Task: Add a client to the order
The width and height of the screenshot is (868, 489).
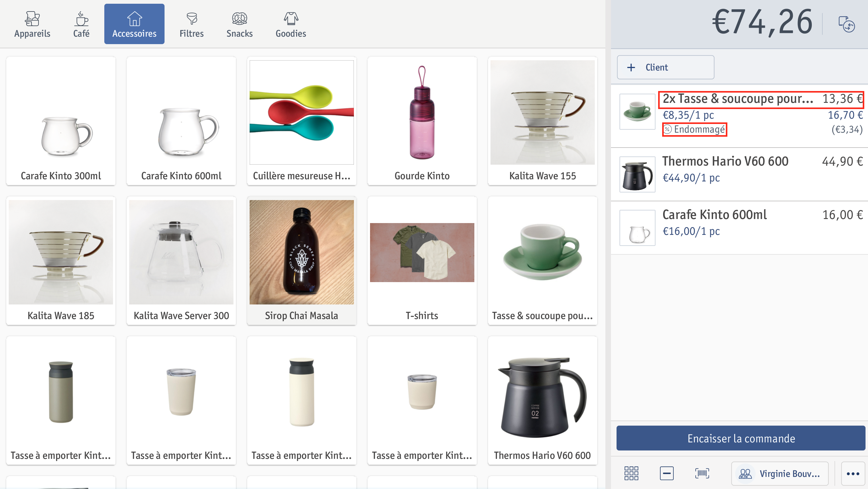Action: [666, 67]
